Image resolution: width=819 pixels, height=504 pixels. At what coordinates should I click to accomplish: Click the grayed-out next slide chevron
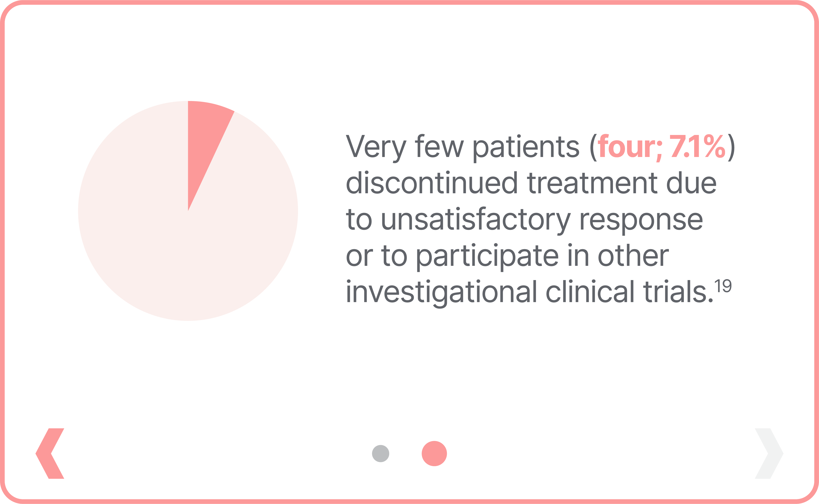click(x=769, y=453)
